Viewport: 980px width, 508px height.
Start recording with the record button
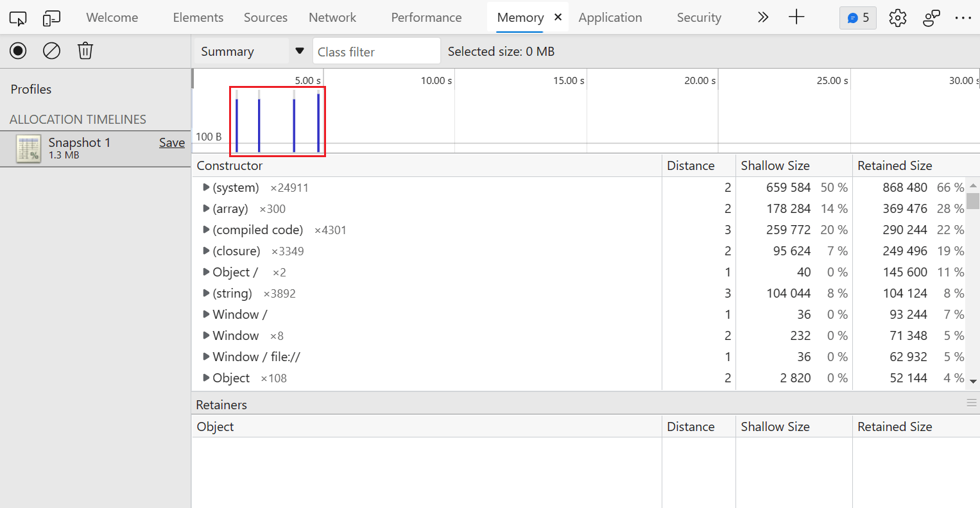click(18, 51)
